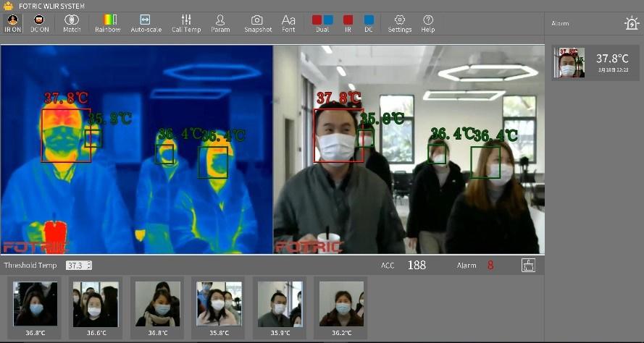Click the alarm siren icon
This screenshot has height=343, width=644.
click(632, 23)
